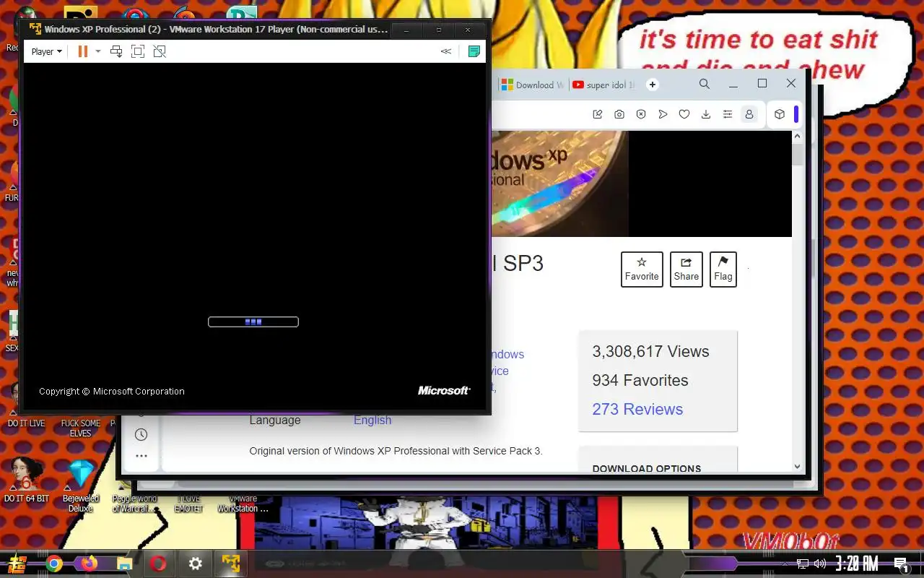Image resolution: width=924 pixels, height=578 pixels.
Task: Open the extensions cube icon in browser
Action: click(780, 114)
